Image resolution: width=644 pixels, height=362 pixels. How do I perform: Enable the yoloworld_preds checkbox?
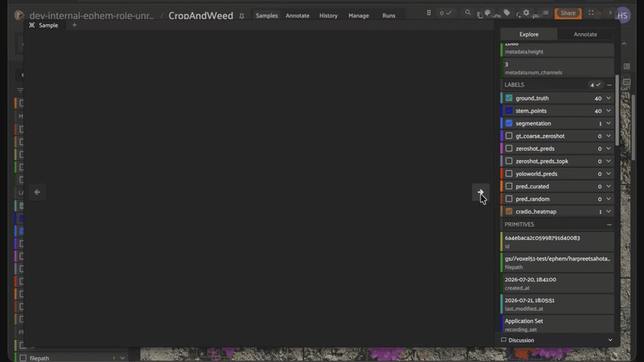(509, 174)
